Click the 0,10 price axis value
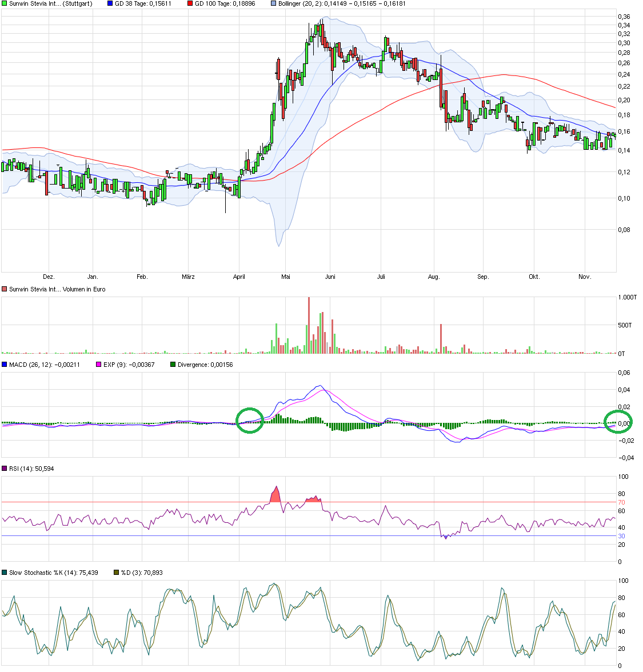The width and height of the screenshot is (643, 672). coord(624,198)
